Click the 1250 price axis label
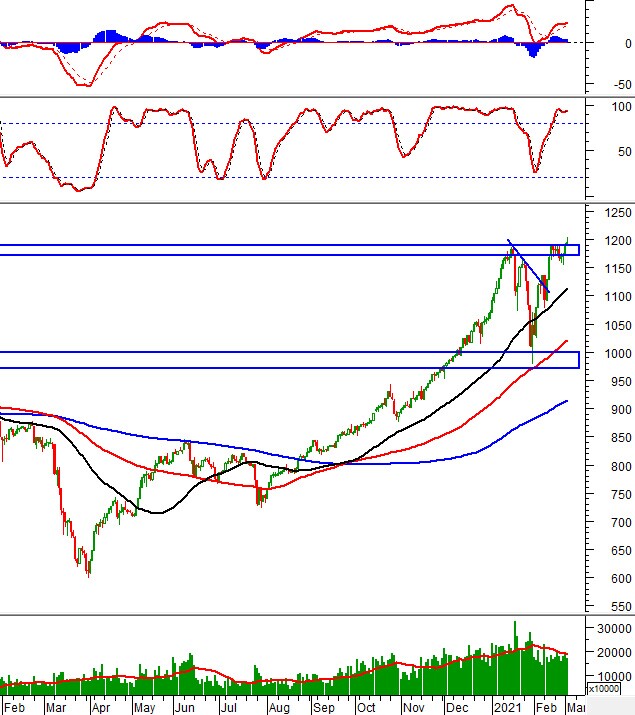Image resolution: width=635 pixels, height=715 pixels. 618,212
